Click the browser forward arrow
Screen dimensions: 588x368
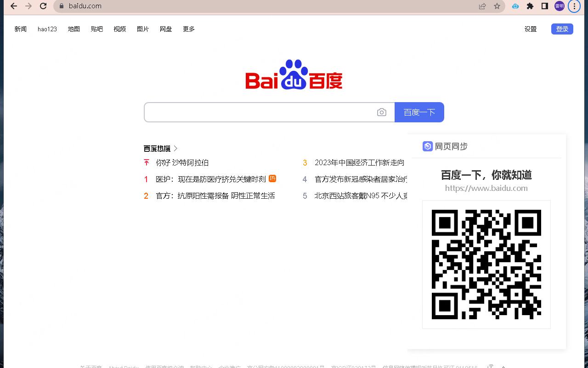click(x=28, y=6)
